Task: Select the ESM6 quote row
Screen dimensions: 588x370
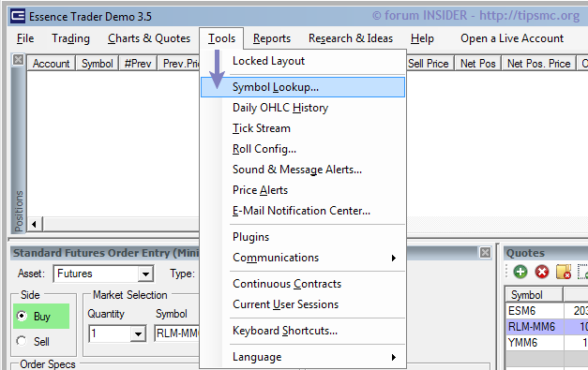Action: [547, 310]
